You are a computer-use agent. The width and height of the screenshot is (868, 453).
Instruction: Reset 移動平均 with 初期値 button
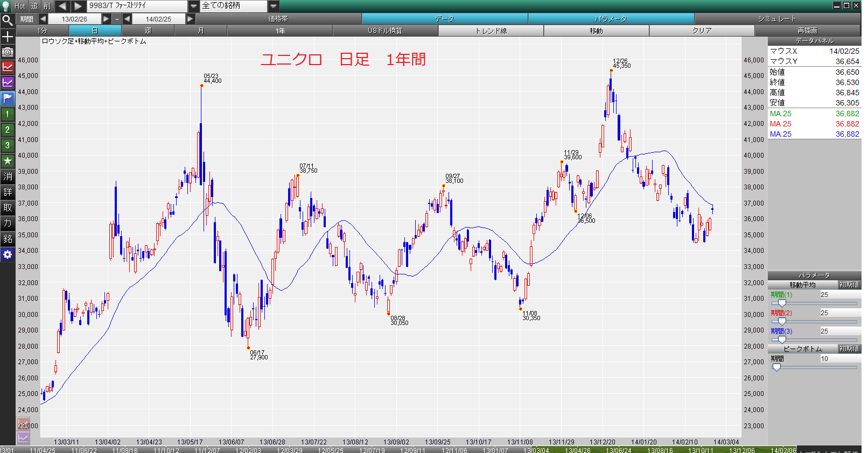(x=849, y=285)
